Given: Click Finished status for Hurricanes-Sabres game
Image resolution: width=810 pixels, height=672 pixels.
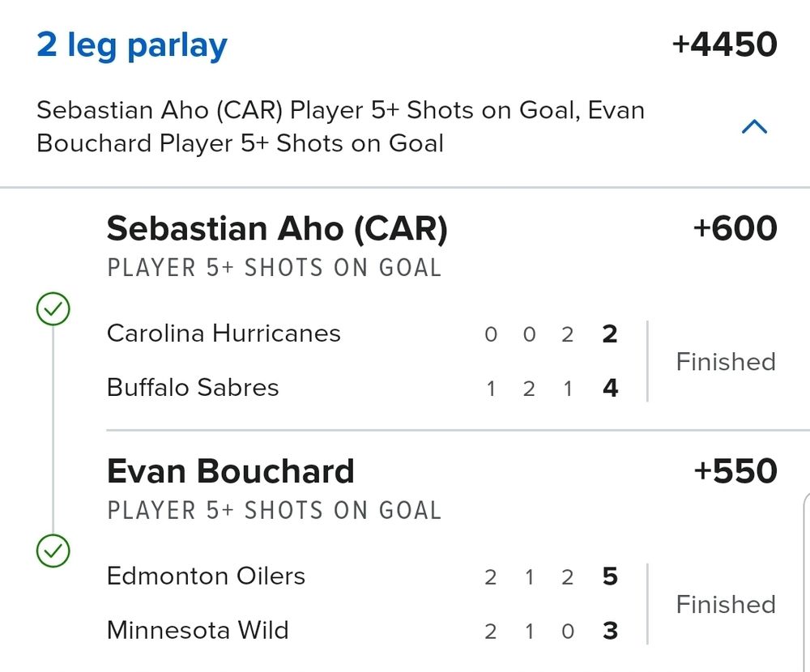Looking at the screenshot, I should click(x=726, y=361).
